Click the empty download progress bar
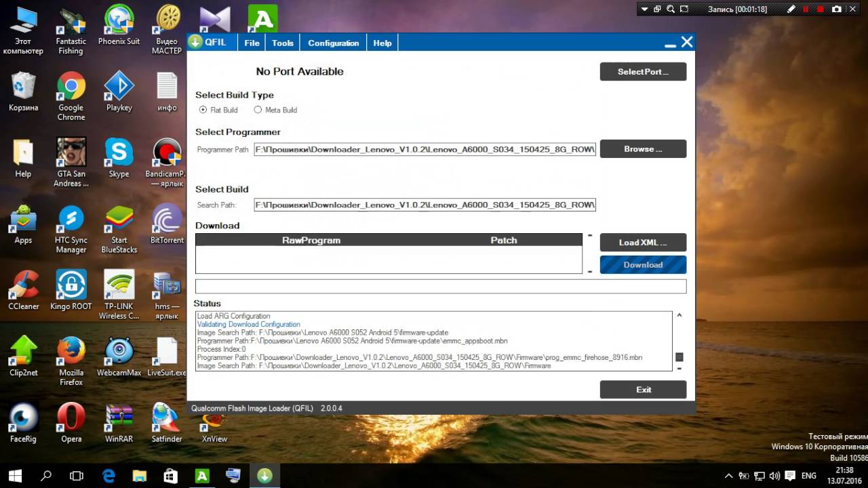The width and height of the screenshot is (868, 488). [441, 286]
